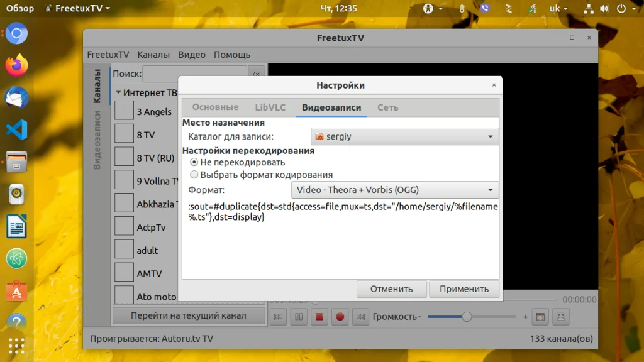Go to previous channel in the player
Screen dimensions: 644x362
[x=278, y=317]
